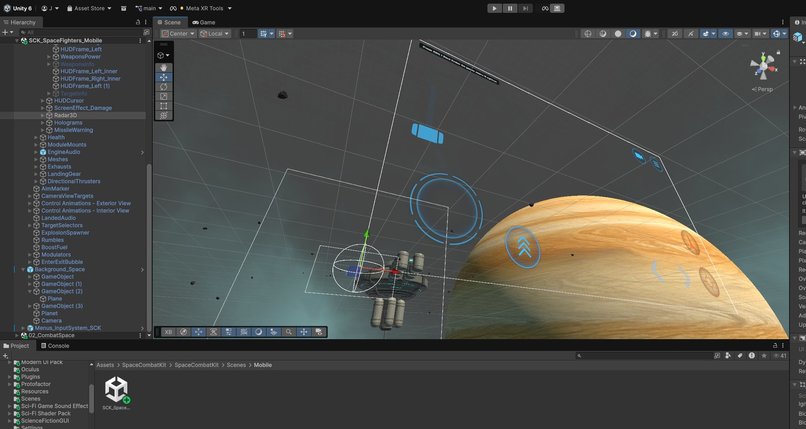Click the Meta link icon next to step button
The height and width of the screenshot is (429, 806).
(x=545, y=8)
